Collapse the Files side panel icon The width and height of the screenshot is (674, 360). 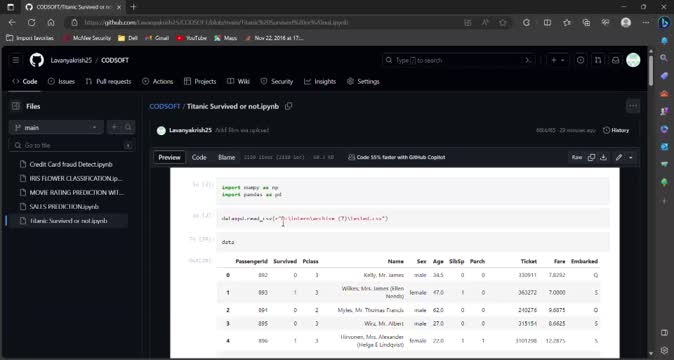[x=16, y=106]
